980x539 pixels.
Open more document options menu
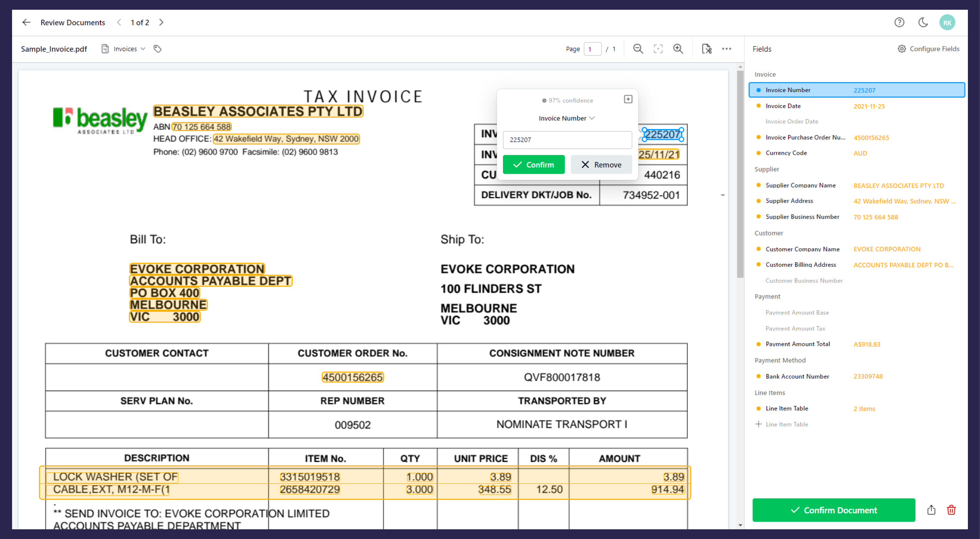pyautogui.click(x=727, y=49)
